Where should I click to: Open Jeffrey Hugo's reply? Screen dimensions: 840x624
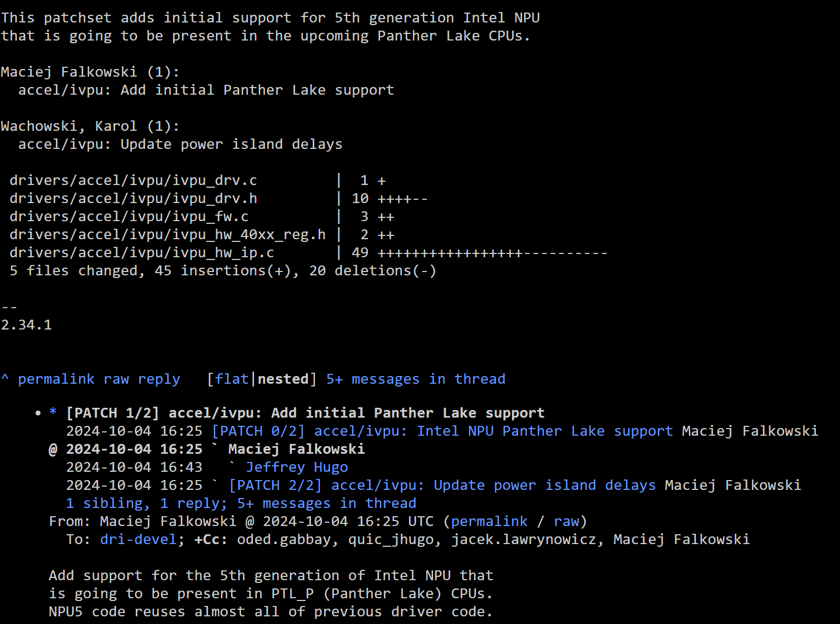tap(296, 467)
